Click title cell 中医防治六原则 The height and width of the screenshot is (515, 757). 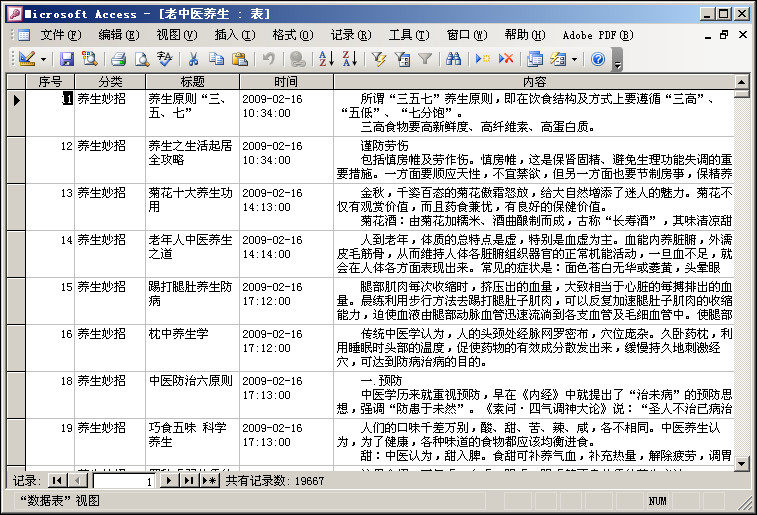pyautogui.click(x=192, y=395)
